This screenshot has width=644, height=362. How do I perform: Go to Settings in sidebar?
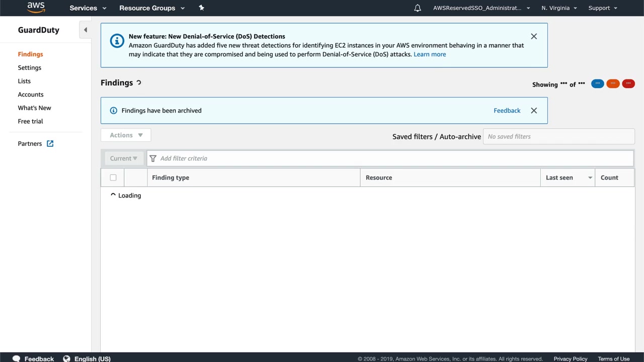pos(30,68)
